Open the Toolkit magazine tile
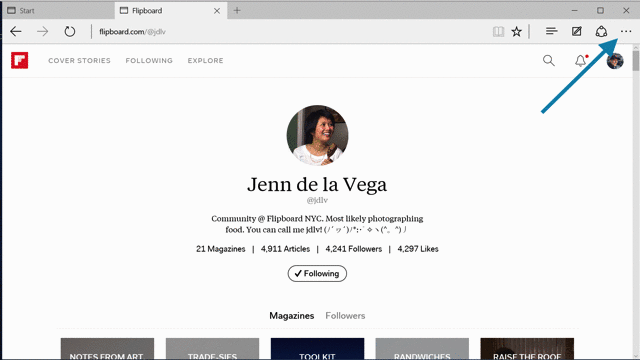The width and height of the screenshot is (640, 360). click(x=317, y=349)
